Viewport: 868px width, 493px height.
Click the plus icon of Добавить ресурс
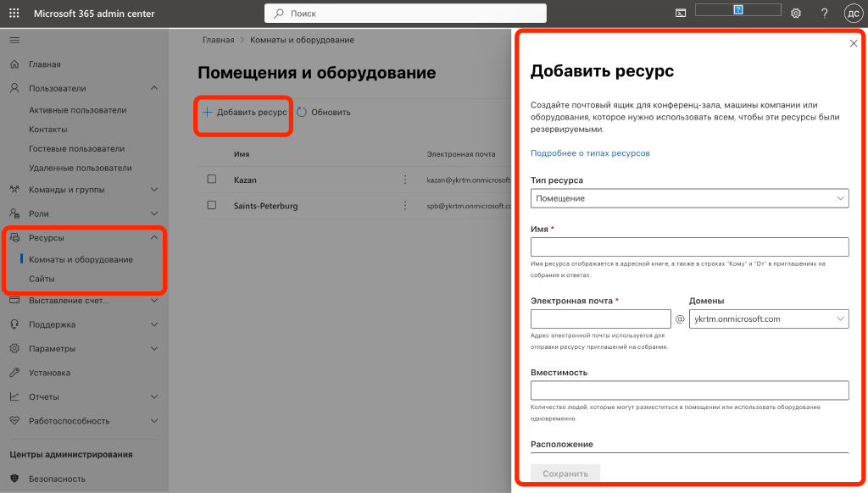point(207,112)
